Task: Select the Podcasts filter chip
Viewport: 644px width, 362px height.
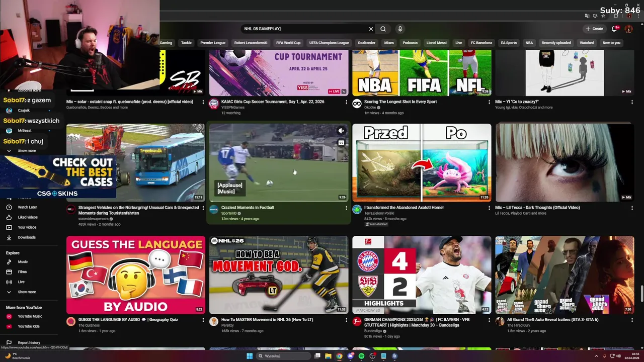Action: pos(410,43)
